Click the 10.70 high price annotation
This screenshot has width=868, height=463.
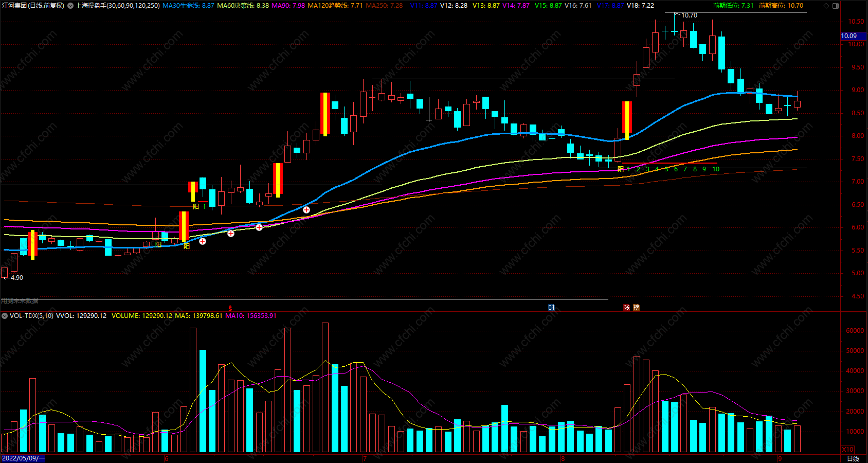tap(689, 15)
